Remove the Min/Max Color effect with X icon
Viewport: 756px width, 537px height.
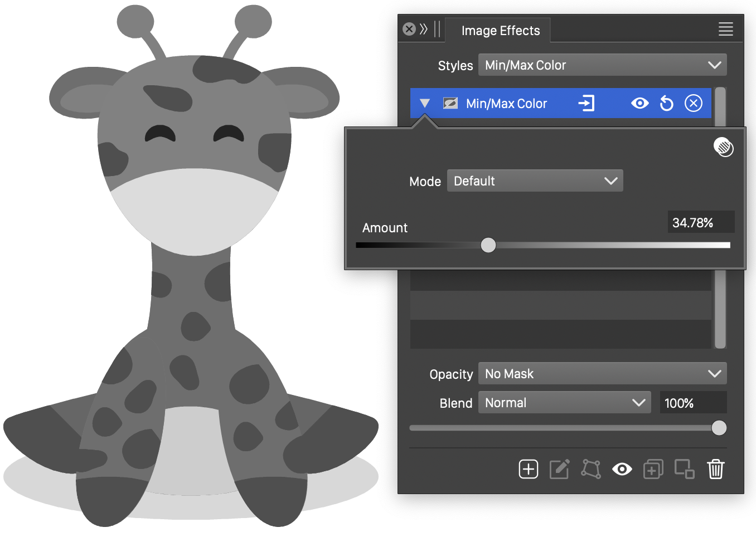pos(693,104)
